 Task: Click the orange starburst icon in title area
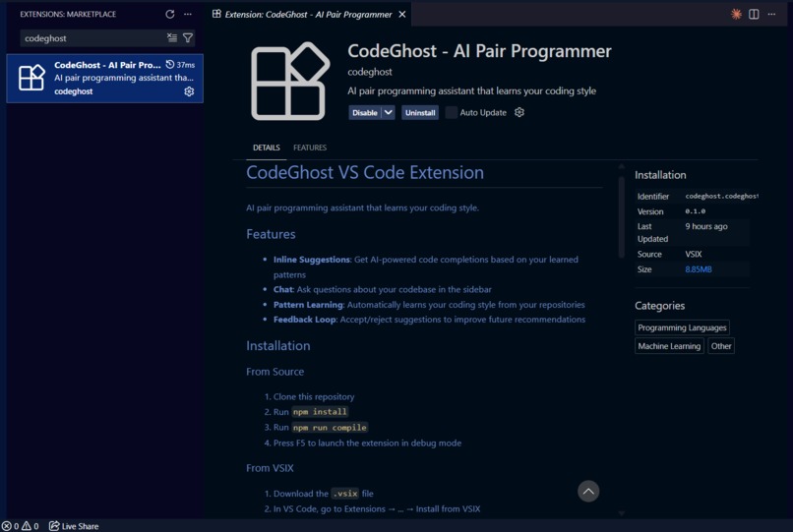click(736, 14)
